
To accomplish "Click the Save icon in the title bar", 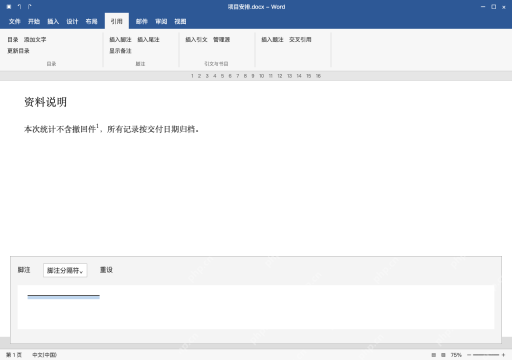I will point(9,7).
